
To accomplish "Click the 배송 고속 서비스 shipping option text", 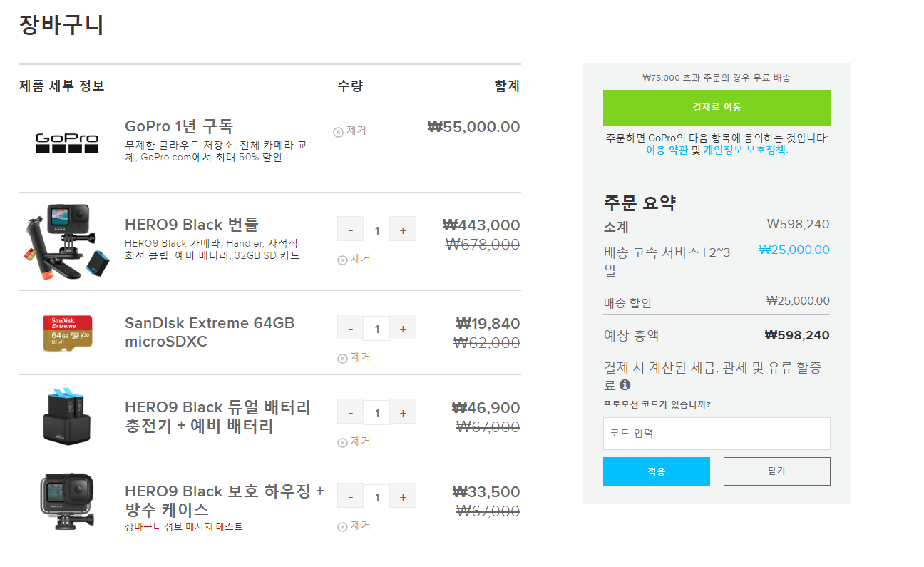I will click(667, 262).
